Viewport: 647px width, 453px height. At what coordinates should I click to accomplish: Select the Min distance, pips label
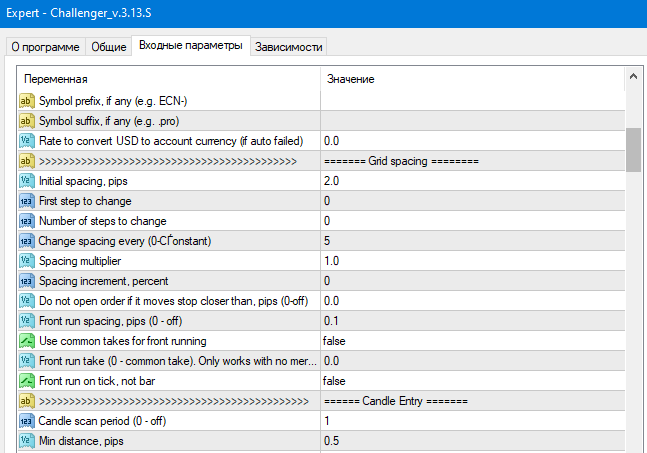coord(81,441)
